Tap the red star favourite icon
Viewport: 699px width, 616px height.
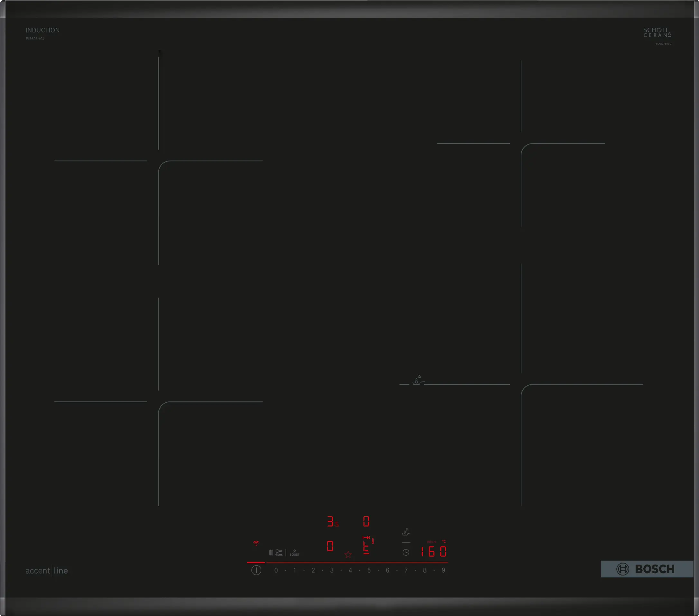click(348, 555)
